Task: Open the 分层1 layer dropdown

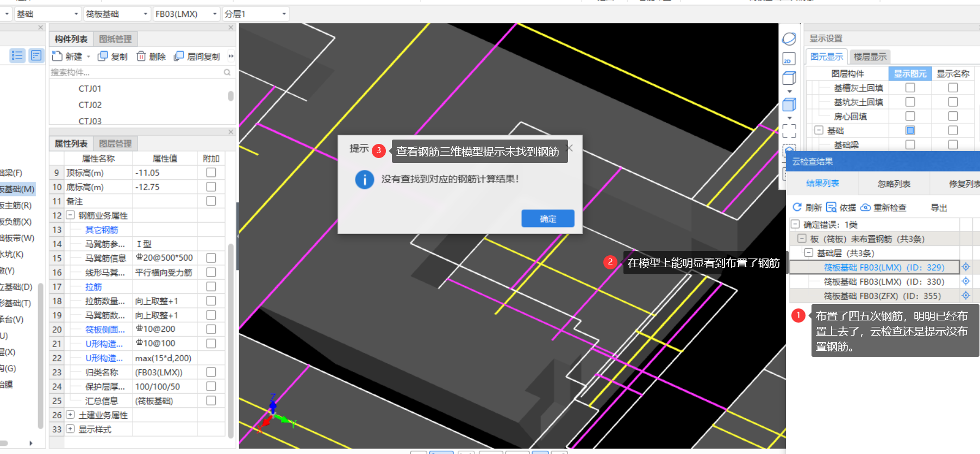Action: tap(284, 14)
